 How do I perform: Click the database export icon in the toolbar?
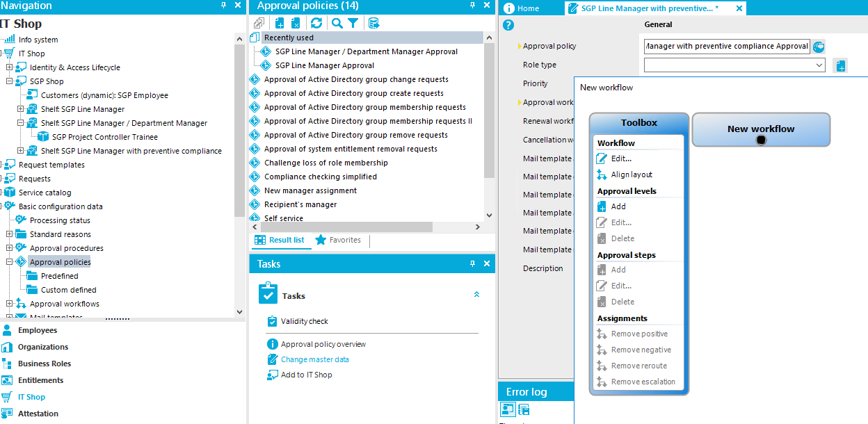pyautogui.click(x=373, y=23)
